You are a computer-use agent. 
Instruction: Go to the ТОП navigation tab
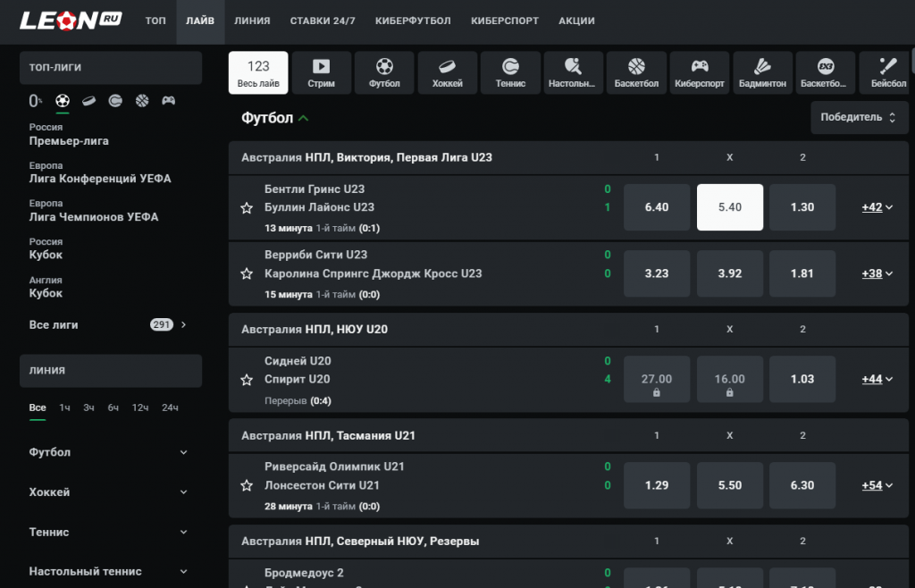pyautogui.click(x=155, y=21)
